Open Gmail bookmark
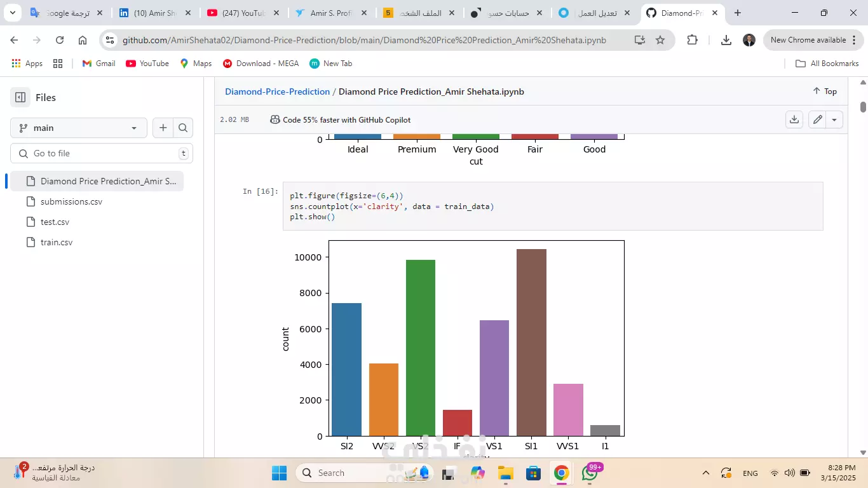 99,64
